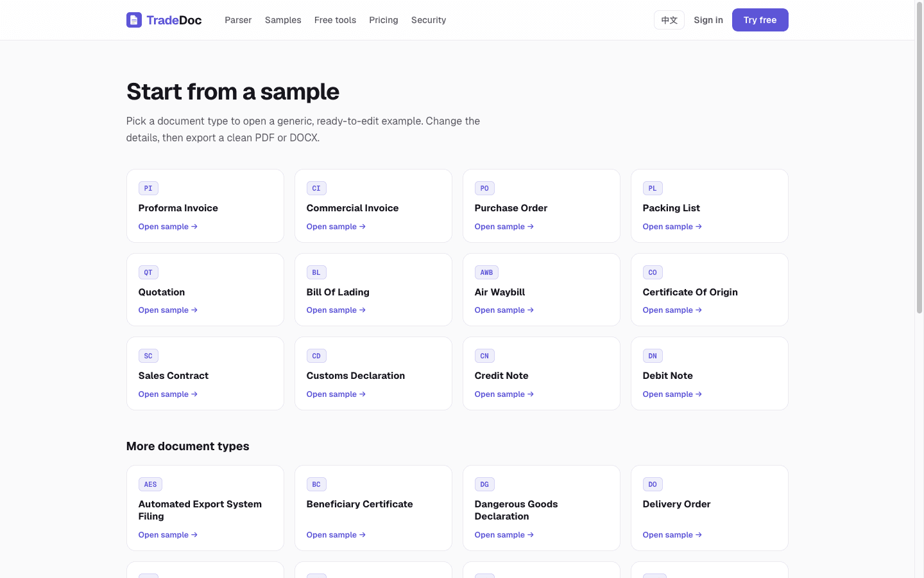Click the More document types heading
The image size is (924, 578).
[188, 446]
